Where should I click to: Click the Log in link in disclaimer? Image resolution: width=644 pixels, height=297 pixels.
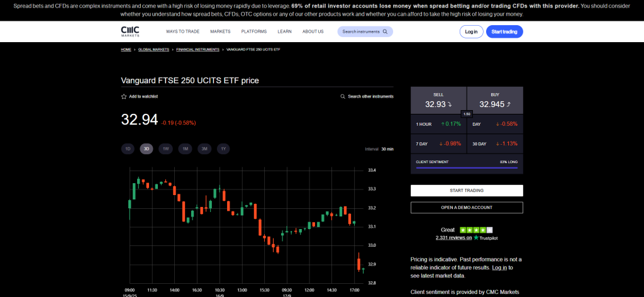(499, 267)
